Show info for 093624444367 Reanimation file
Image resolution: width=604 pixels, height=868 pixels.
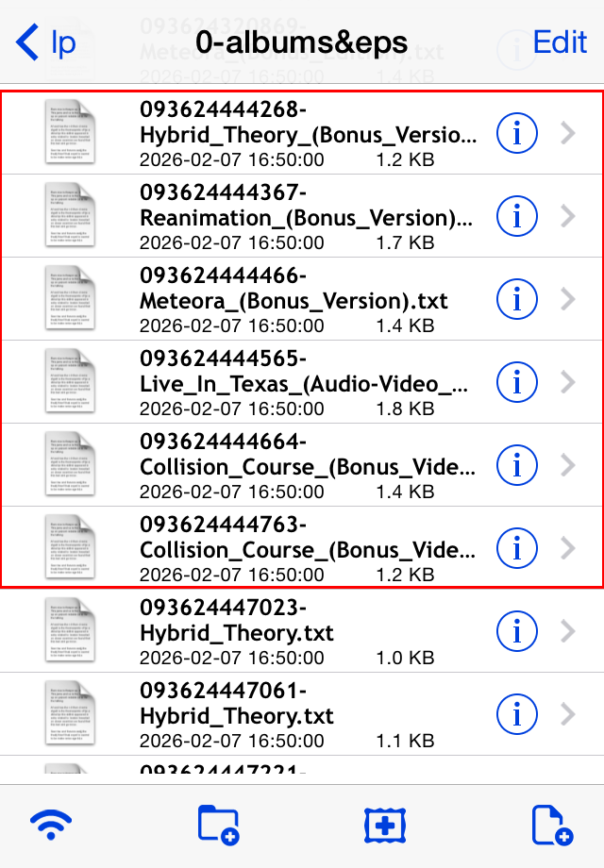(x=516, y=216)
